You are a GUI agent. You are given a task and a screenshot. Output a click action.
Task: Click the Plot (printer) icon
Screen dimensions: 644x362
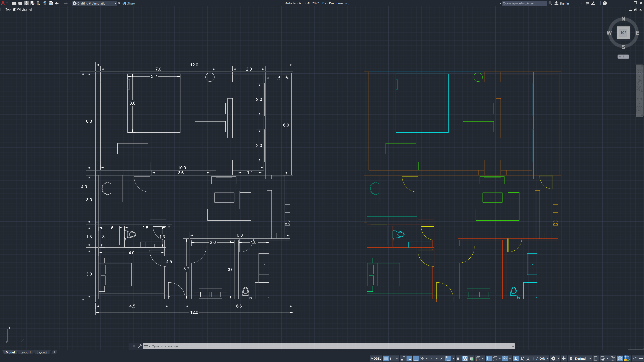pyautogui.click(x=50, y=3)
